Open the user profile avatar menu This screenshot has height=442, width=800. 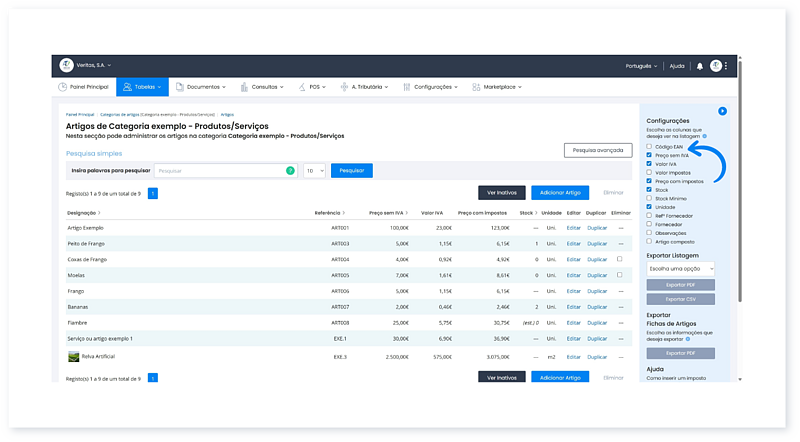tap(716, 66)
